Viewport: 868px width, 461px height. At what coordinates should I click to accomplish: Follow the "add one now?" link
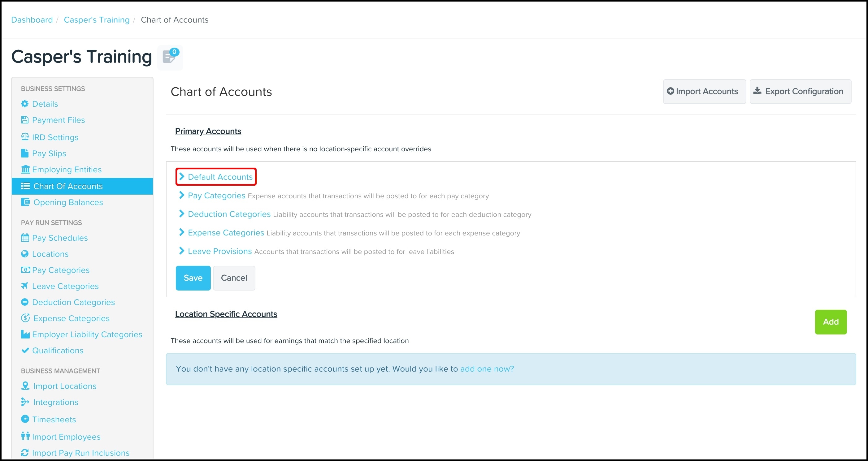tap(487, 369)
